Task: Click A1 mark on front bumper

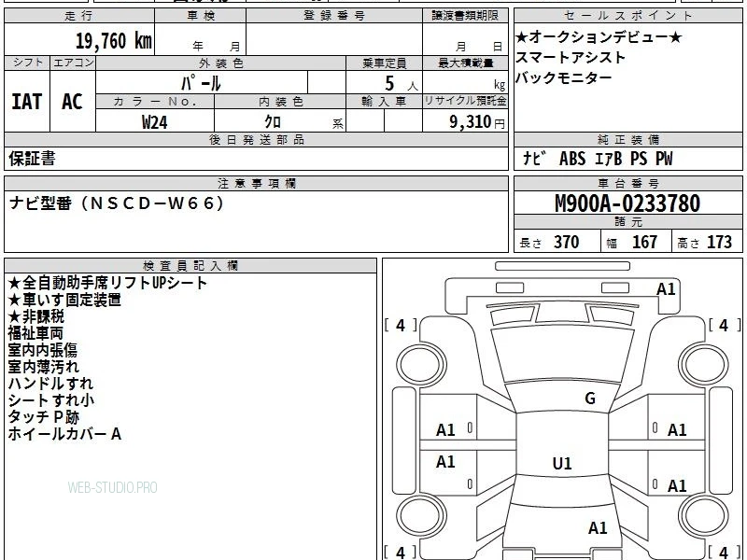Action: (x=666, y=289)
